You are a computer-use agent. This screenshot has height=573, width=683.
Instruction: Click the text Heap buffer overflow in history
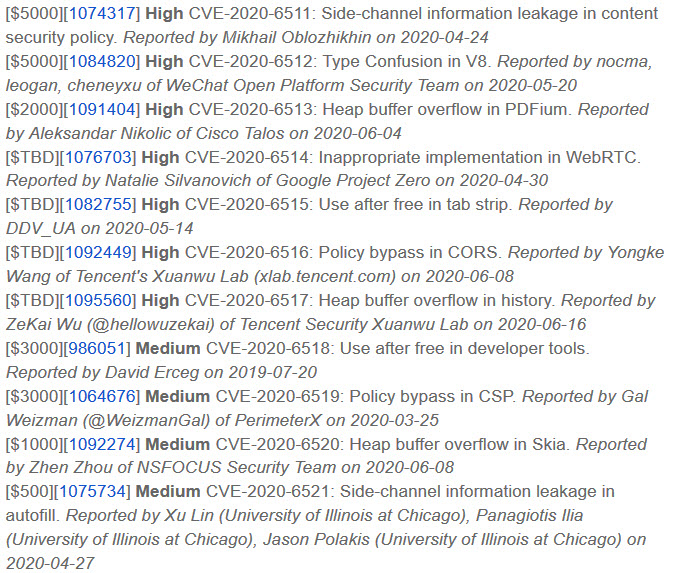pyautogui.click(x=437, y=300)
